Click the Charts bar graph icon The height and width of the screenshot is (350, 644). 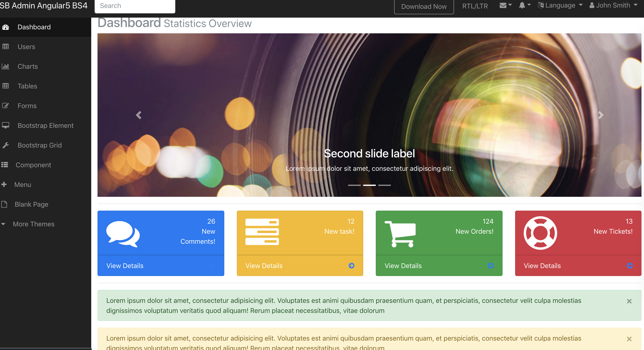click(5, 66)
